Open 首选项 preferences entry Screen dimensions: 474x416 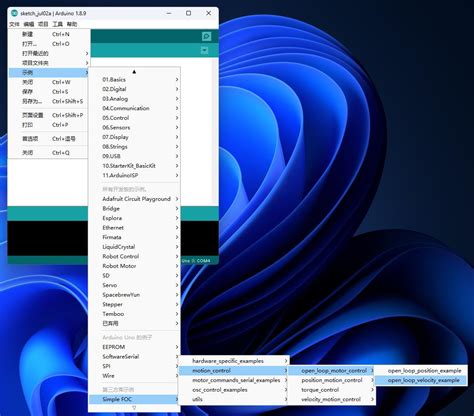(x=49, y=139)
